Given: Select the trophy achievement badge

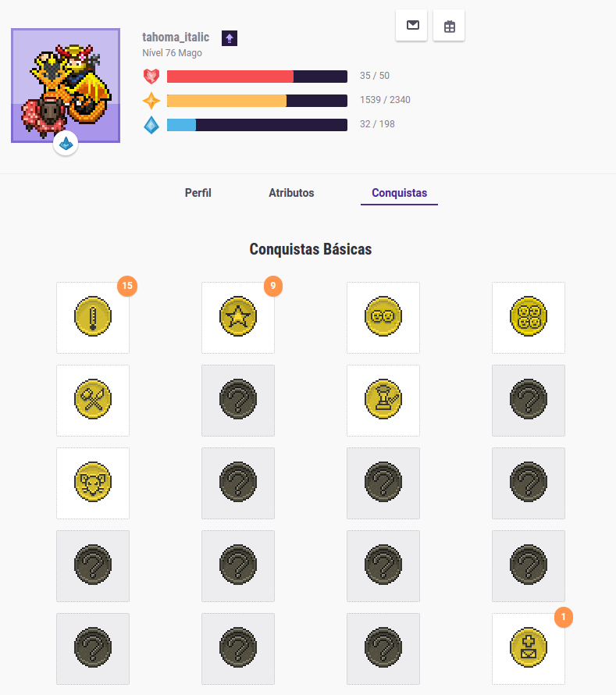Looking at the screenshot, I should 383,401.
